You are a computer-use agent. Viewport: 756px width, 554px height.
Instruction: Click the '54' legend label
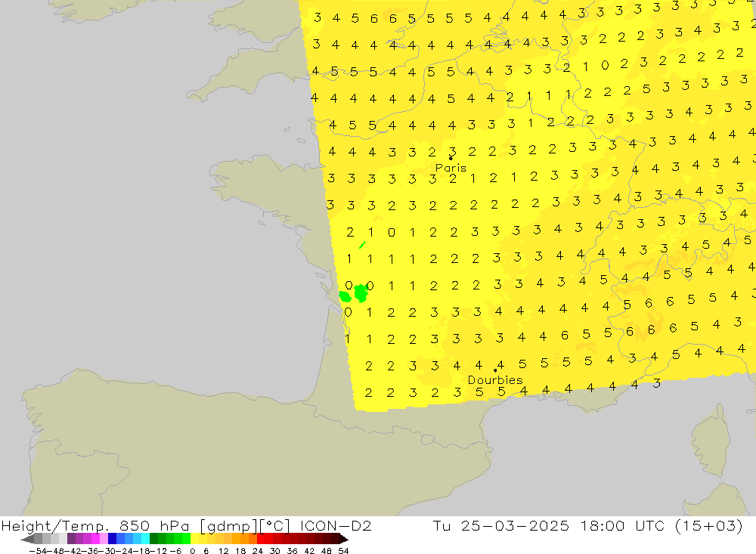[x=343, y=551]
